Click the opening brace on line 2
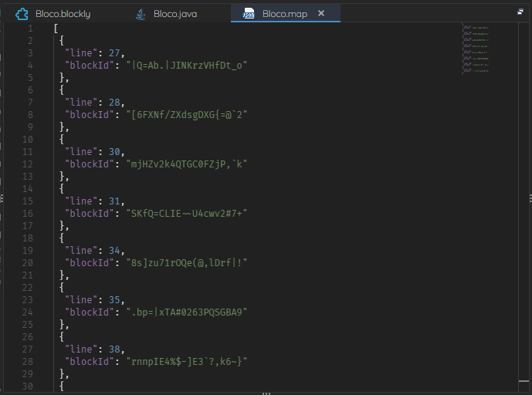The image size is (532, 395). pos(62,41)
